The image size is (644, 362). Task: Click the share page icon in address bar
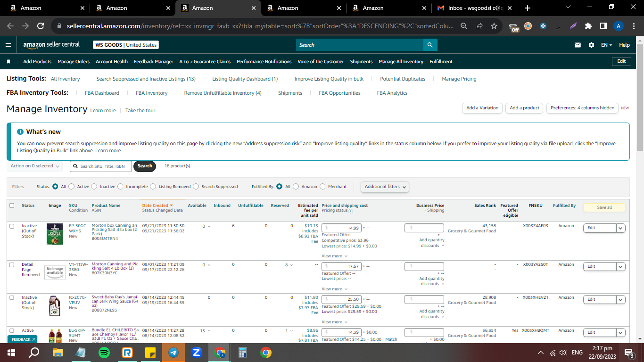point(479,26)
